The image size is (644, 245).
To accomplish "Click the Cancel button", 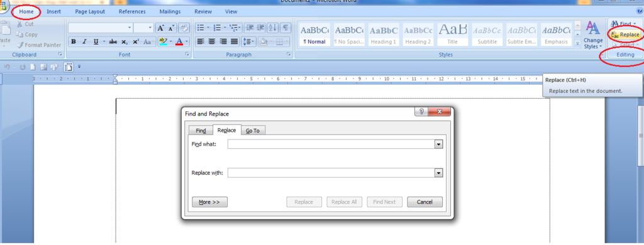I will (425, 202).
